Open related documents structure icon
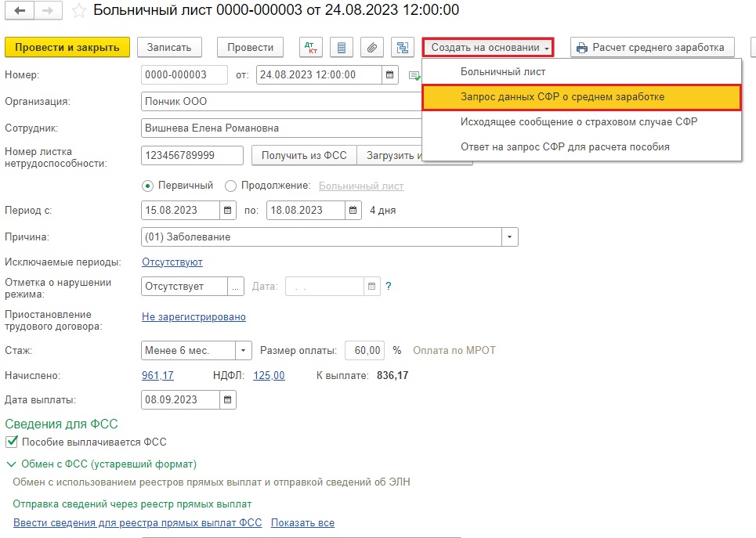The image size is (756, 538). 402,47
